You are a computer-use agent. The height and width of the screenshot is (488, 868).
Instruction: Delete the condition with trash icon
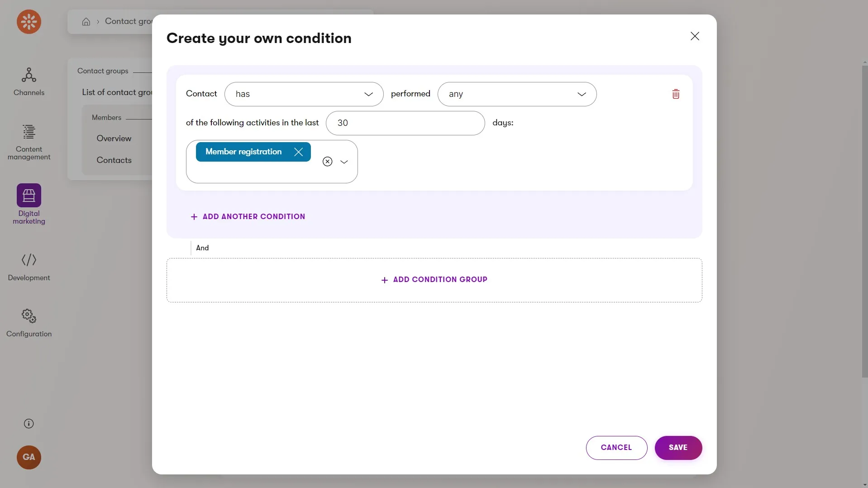676,94
